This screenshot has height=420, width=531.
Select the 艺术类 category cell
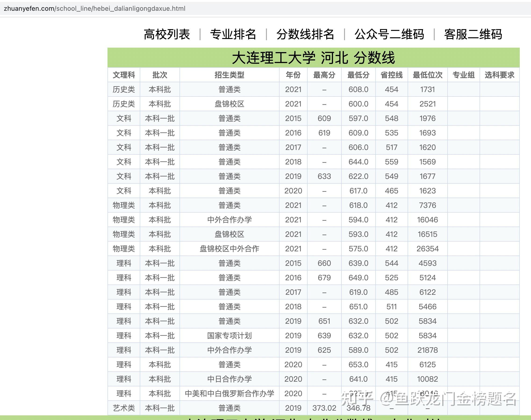tap(124, 408)
